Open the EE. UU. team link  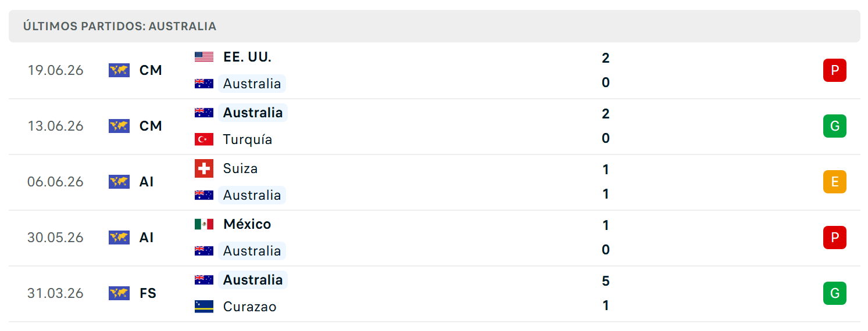(x=247, y=57)
